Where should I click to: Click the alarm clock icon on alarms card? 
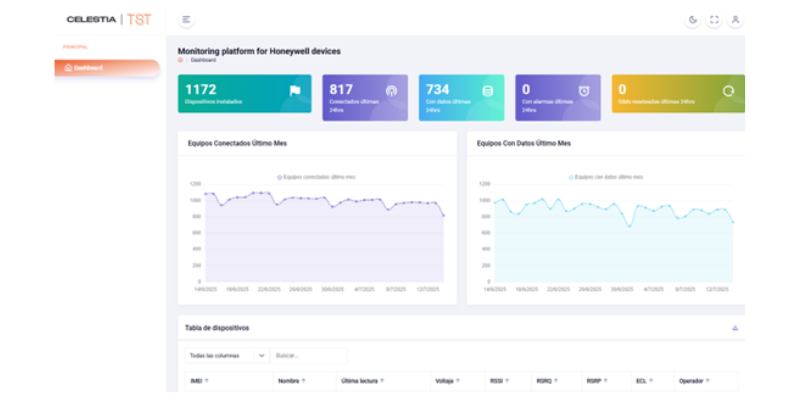(584, 91)
